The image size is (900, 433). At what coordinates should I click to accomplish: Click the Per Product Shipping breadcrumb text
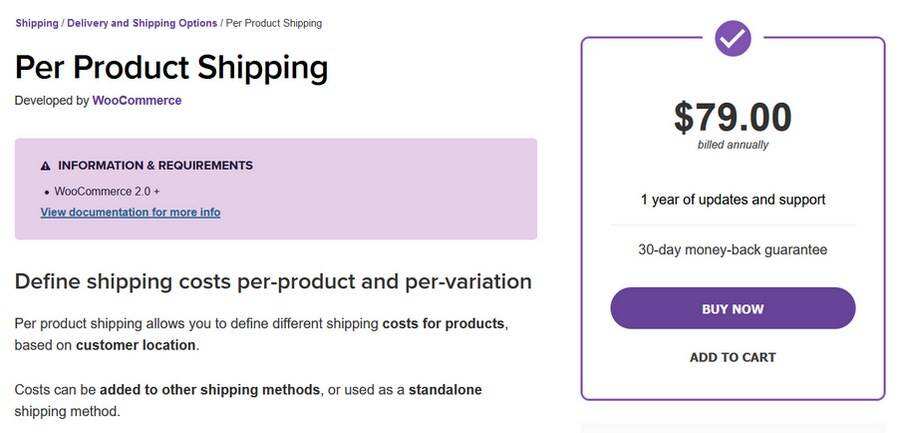coord(273,23)
